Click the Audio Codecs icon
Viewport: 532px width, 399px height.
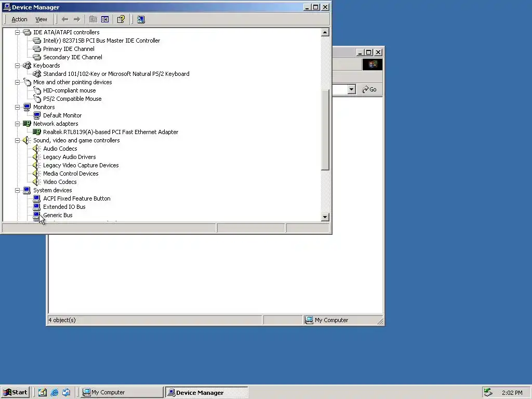pos(37,149)
